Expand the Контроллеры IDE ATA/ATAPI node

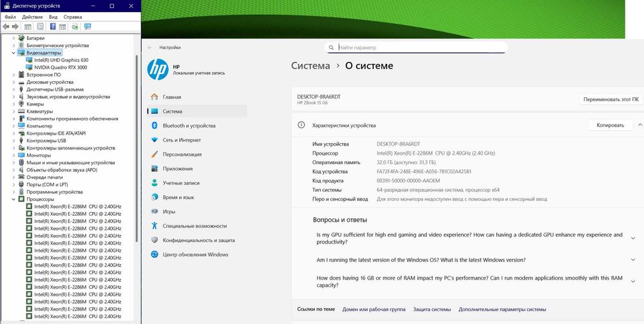click(x=14, y=133)
